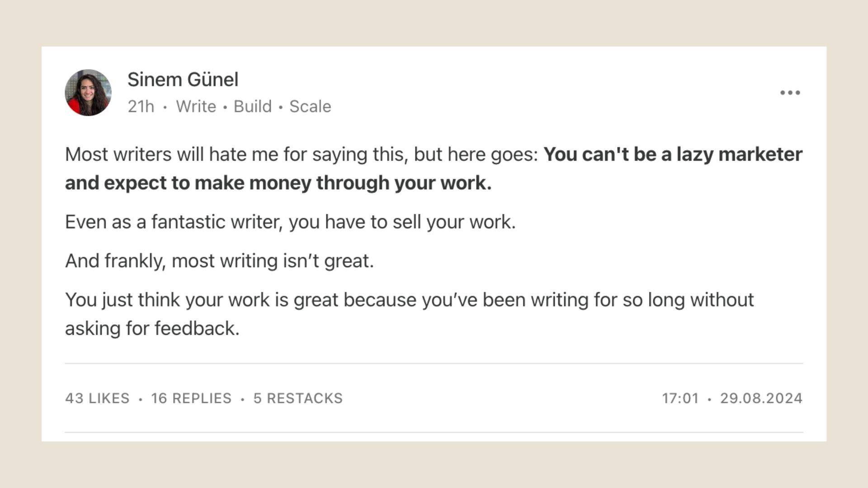Image resolution: width=868 pixels, height=488 pixels.
Task: Click "Most writers will hate me" opening text
Action: [172, 155]
